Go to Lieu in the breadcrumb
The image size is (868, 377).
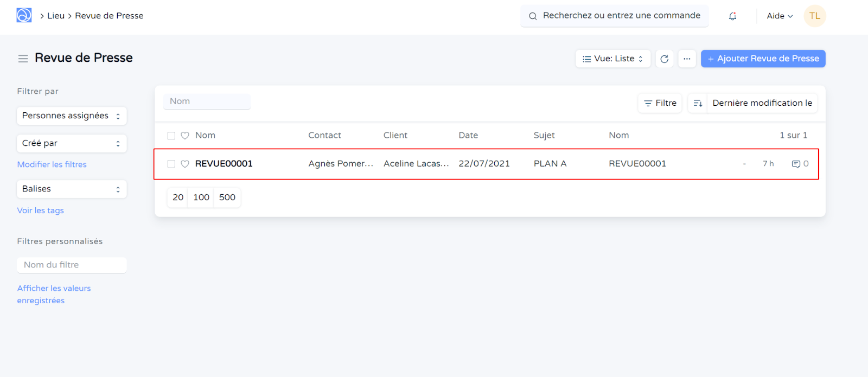click(56, 16)
